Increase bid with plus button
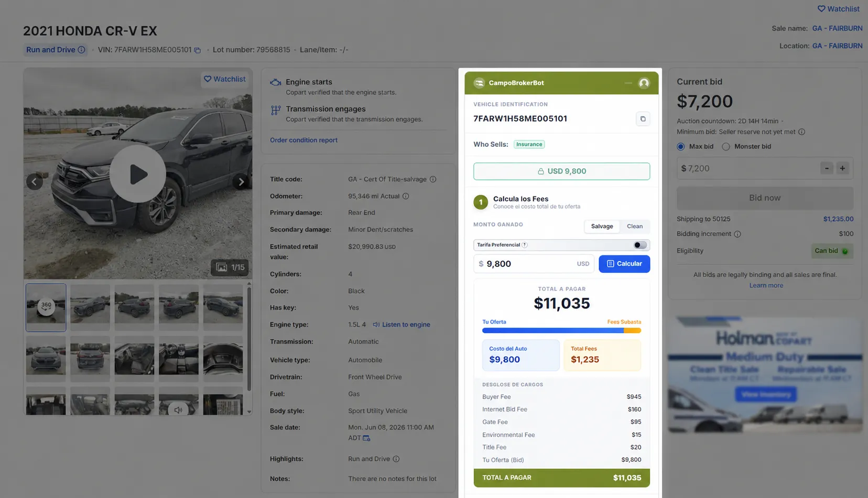 click(x=842, y=168)
